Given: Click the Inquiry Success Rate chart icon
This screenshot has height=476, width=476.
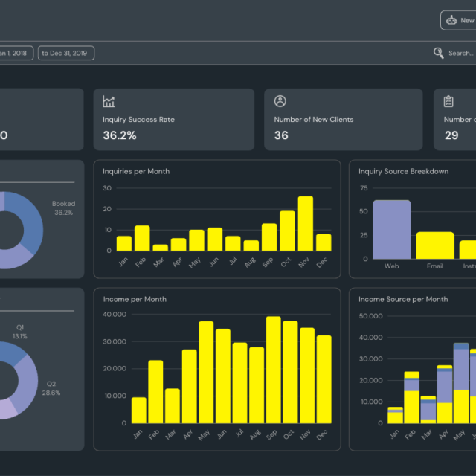Looking at the screenshot, I should 109,102.
